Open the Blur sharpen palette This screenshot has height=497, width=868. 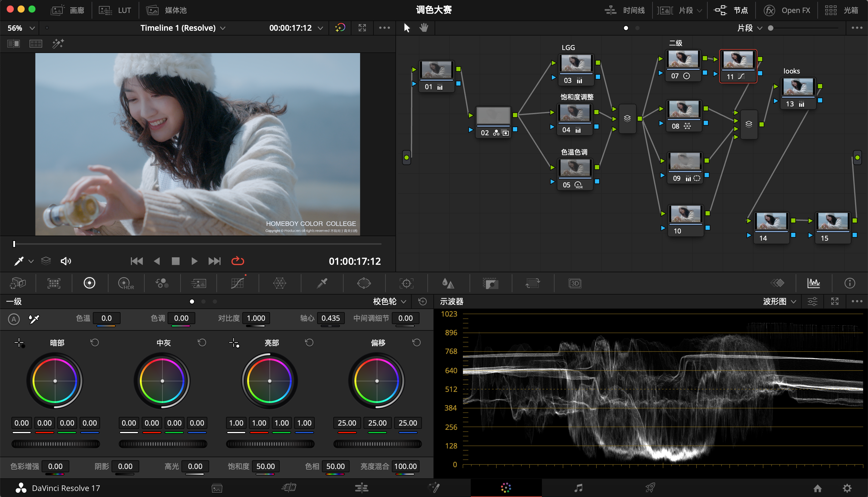(448, 283)
